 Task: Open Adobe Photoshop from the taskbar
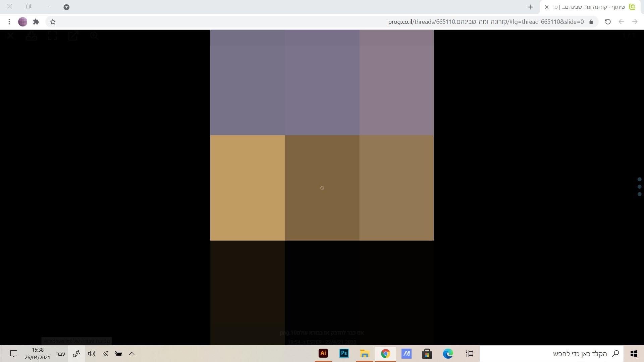click(344, 353)
